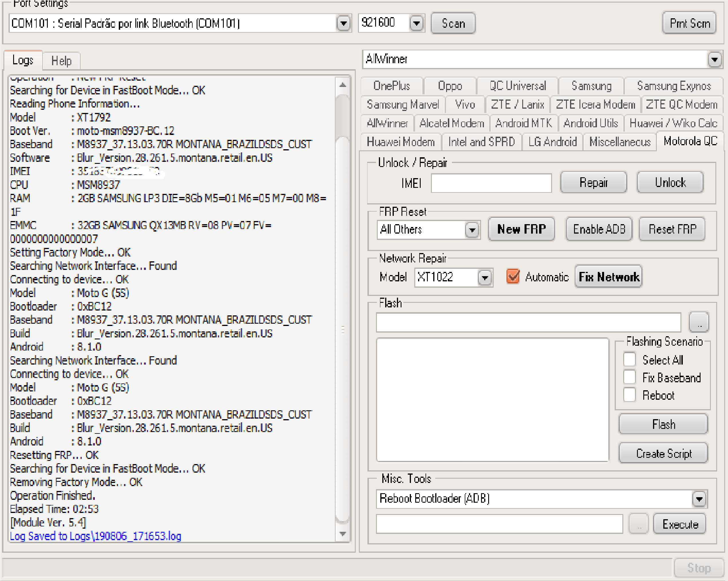
Task: Open the XT1022 model dropdown
Action: 485,278
